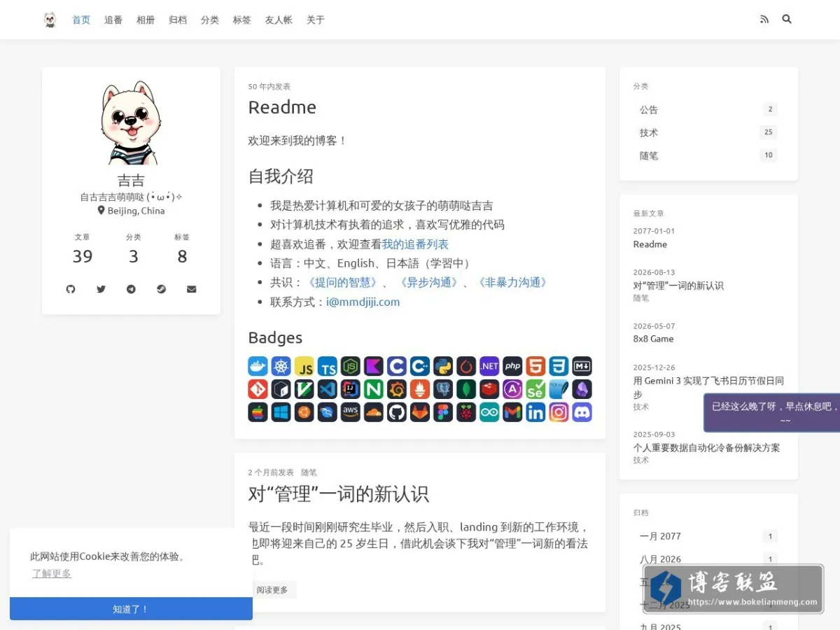Open 追番 page from navbar
This screenshot has width=840, height=630.
point(113,20)
